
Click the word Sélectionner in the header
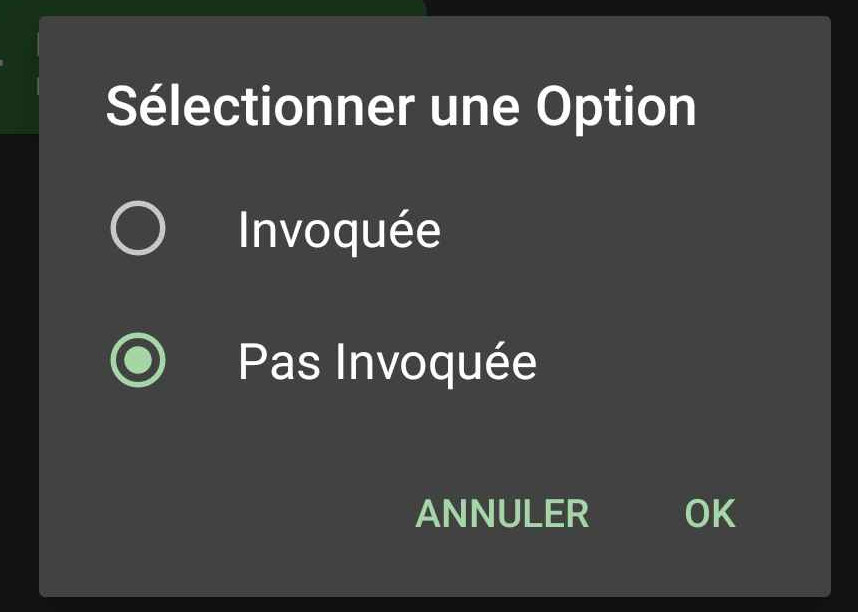(x=259, y=106)
